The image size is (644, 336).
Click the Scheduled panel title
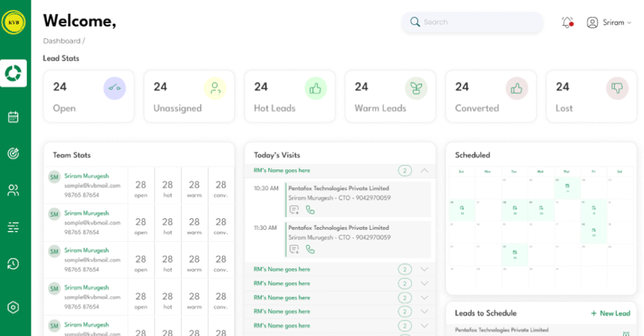point(472,155)
